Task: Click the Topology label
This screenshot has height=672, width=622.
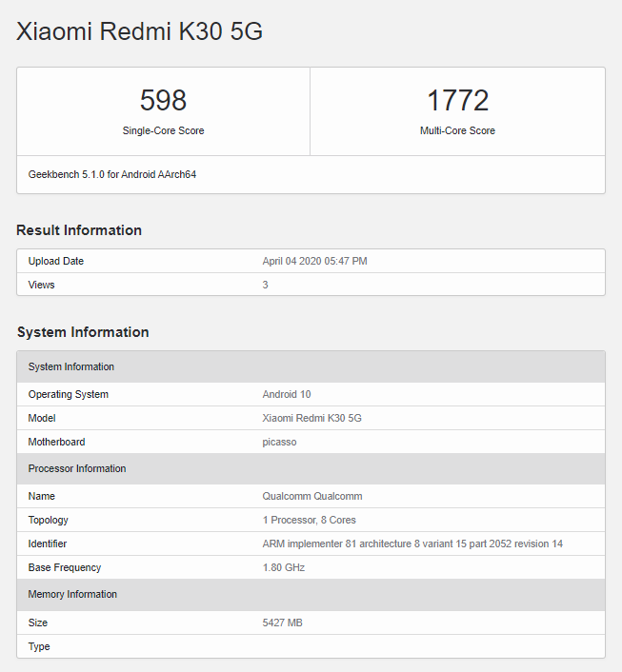Action: pyautogui.click(x=48, y=520)
